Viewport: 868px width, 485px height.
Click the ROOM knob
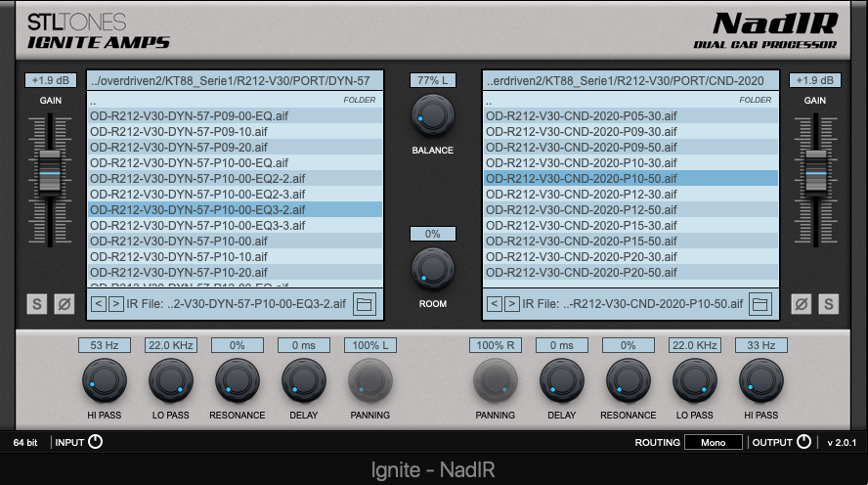pyautogui.click(x=432, y=270)
